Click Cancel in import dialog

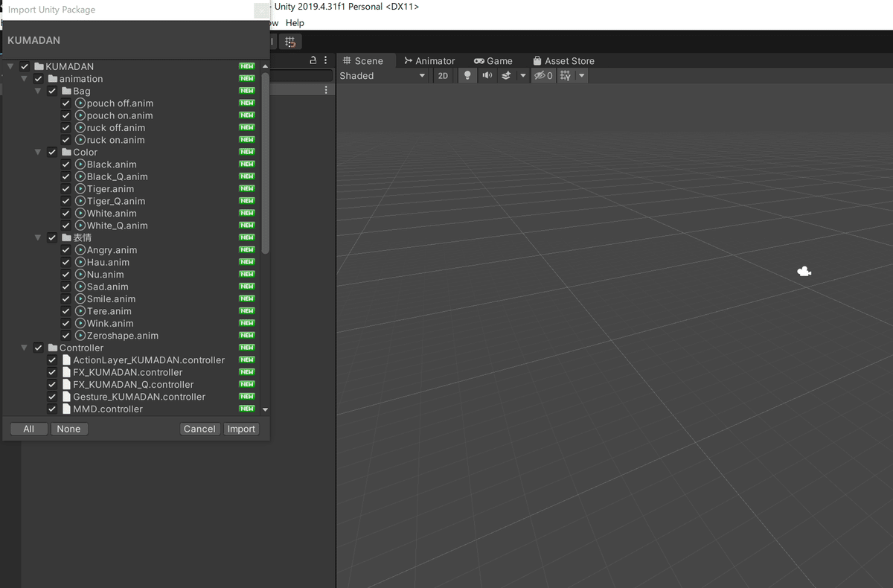click(x=199, y=429)
